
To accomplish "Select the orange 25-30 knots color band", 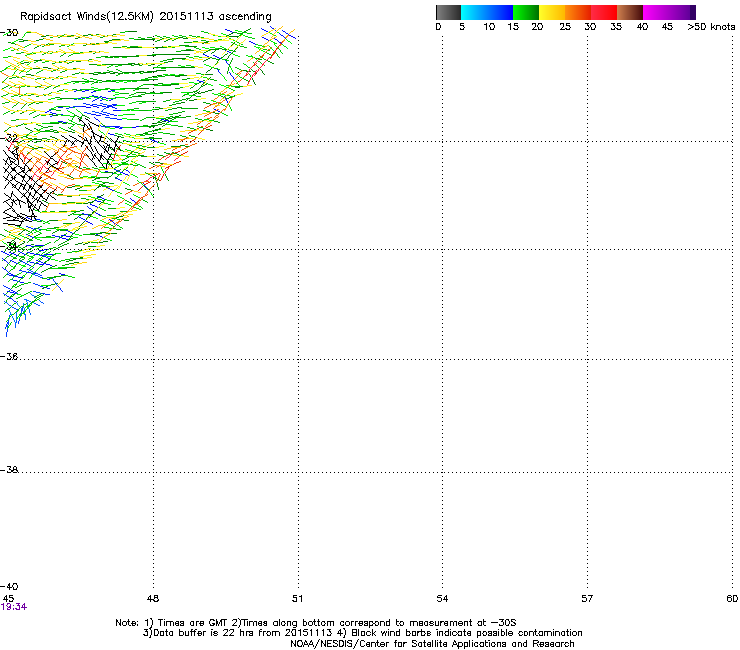I will tap(578, 12).
